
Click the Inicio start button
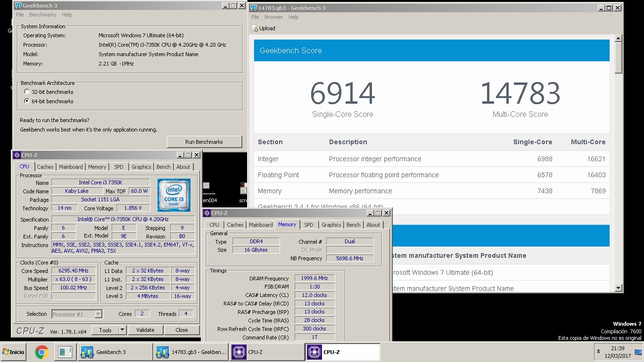tap(13, 352)
